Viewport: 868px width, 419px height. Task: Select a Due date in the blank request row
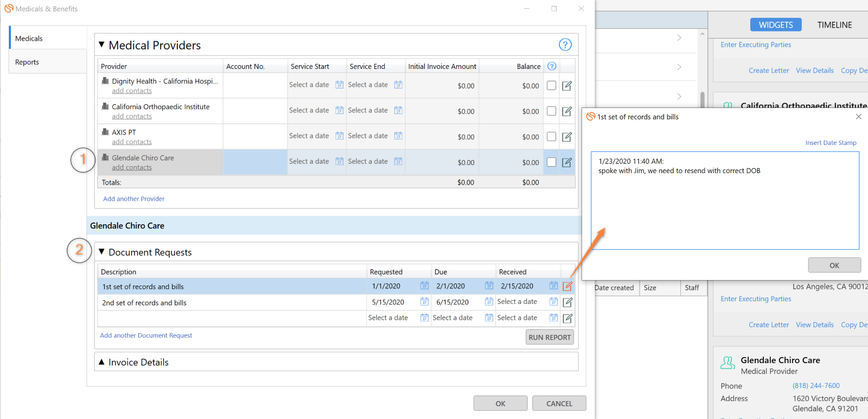pos(452,318)
